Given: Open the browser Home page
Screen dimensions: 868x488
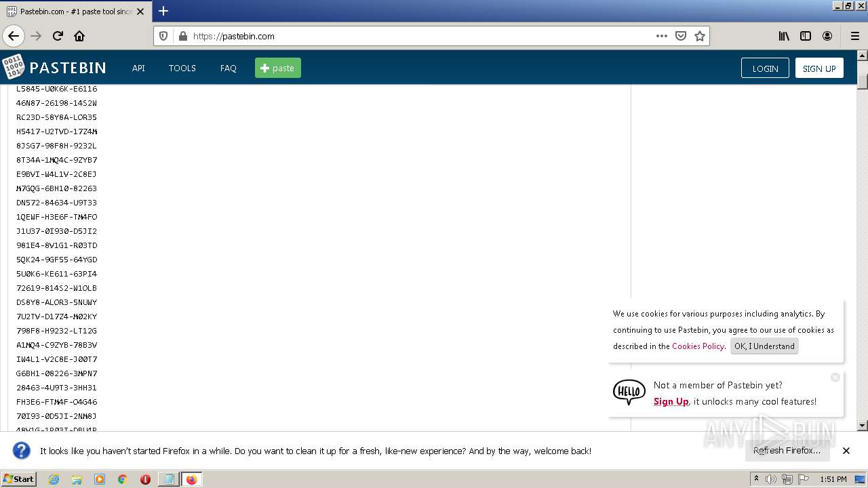Looking at the screenshot, I should coord(79,36).
